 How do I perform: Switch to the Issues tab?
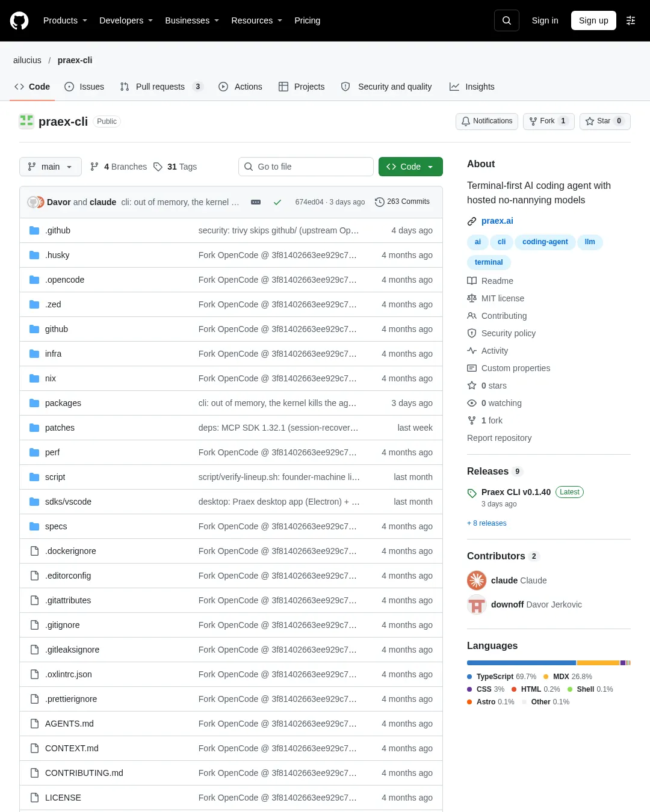(x=84, y=87)
